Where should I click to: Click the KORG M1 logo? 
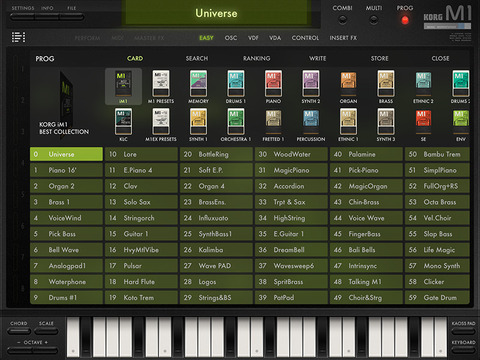(x=447, y=17)
